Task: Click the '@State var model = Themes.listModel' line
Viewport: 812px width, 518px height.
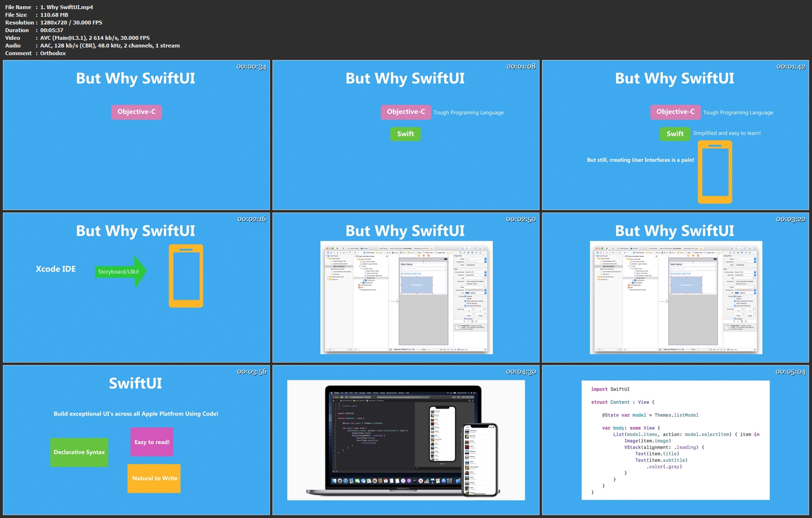Action: click(x=650, y=415)
